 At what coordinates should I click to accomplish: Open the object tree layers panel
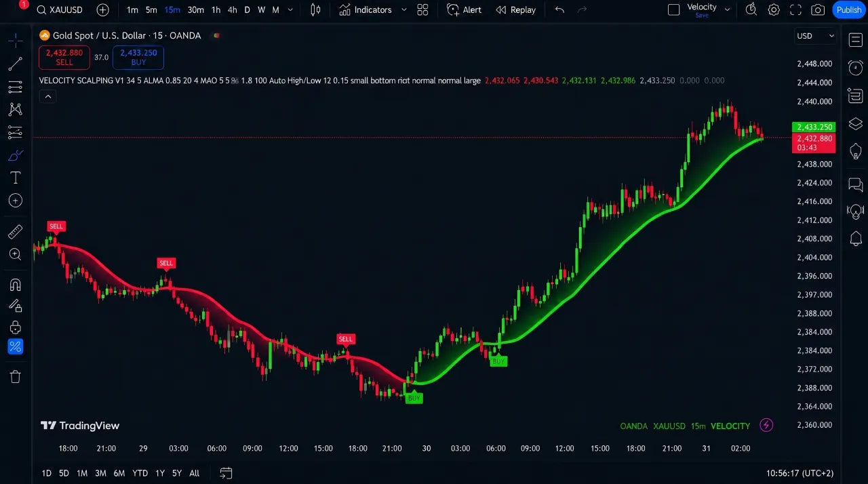point(855,123)
